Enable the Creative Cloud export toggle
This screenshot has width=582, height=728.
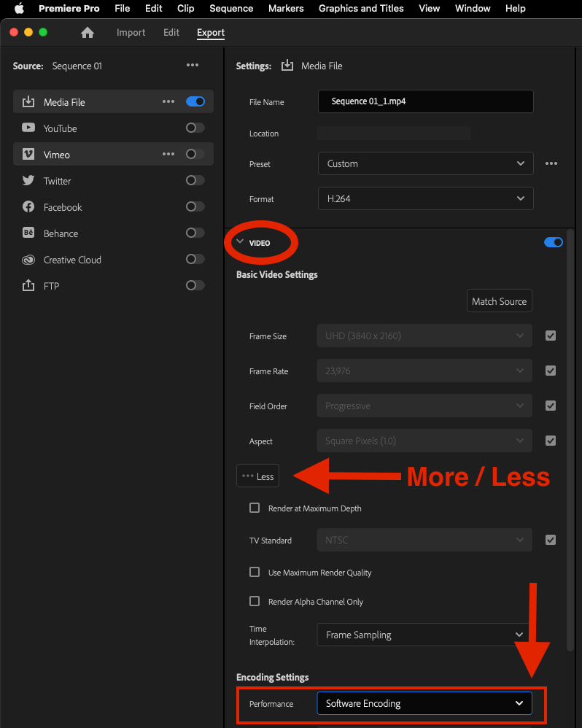(195, 259)
